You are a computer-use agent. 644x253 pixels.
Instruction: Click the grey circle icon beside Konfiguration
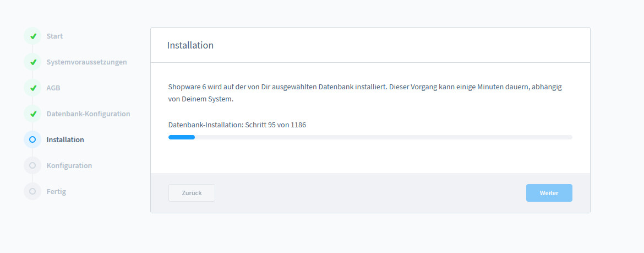coord(32,166)
